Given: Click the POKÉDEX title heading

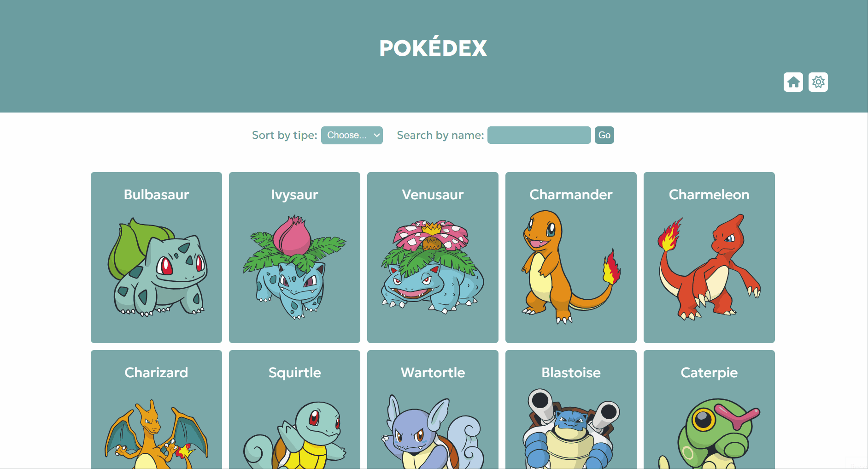Looking at the screenshot, I should pos(433,47).
